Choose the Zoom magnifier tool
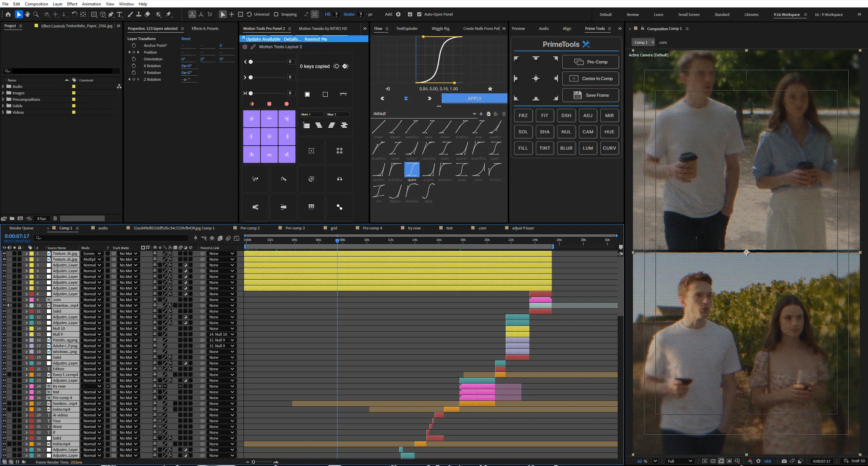The width and height of the screenshot is (868, 466). pos(36,14)
